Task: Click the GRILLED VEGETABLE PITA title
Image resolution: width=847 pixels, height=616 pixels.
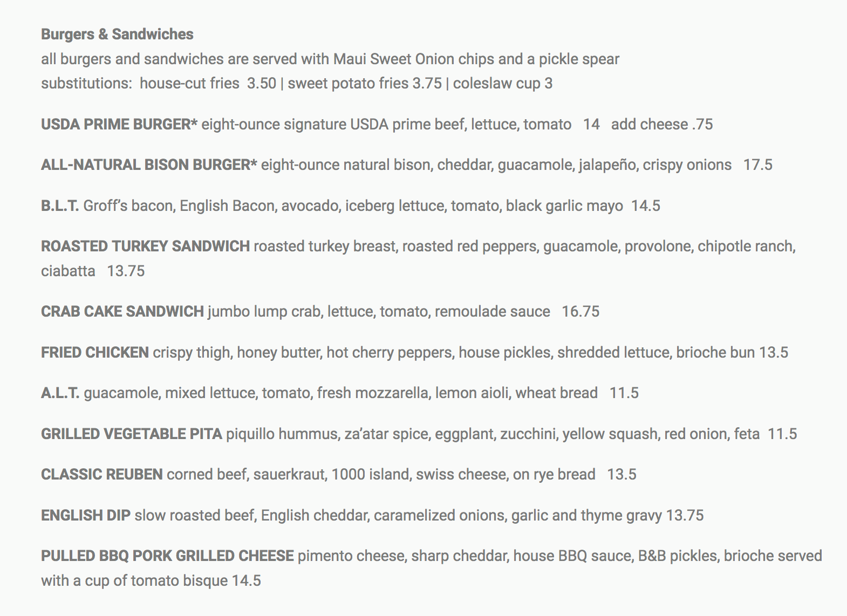Action: [131, 434]
